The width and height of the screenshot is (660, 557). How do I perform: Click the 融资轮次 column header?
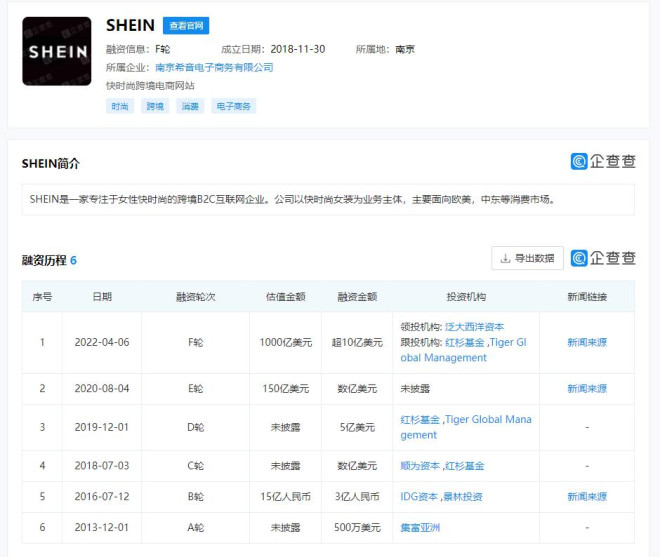tap(196, 296)
